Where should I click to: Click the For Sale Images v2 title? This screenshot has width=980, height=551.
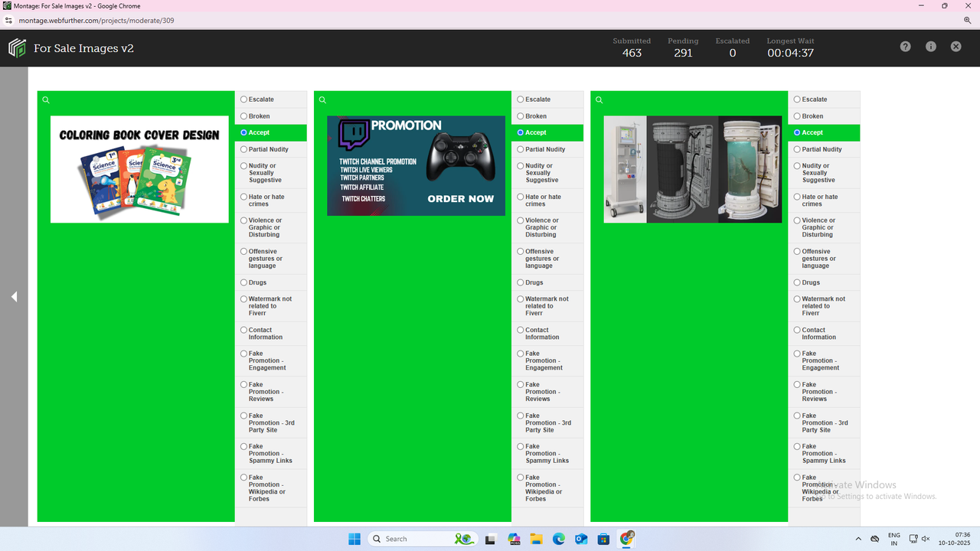83,48
